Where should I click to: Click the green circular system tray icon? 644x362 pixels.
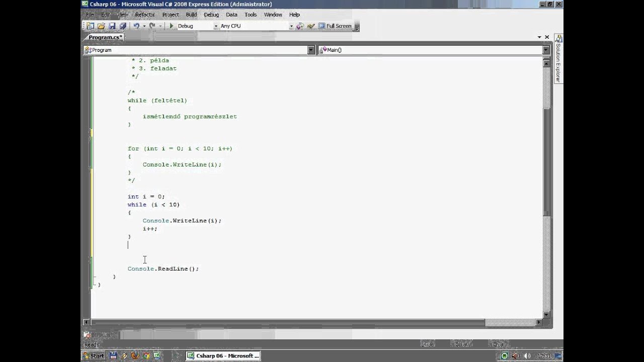(505, 356)
